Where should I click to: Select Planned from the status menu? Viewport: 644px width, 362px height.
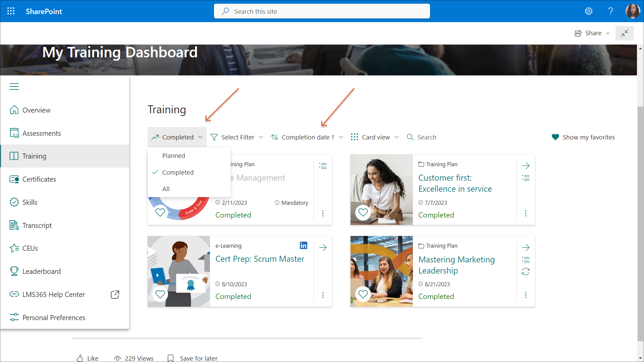(x=173, y=156)
